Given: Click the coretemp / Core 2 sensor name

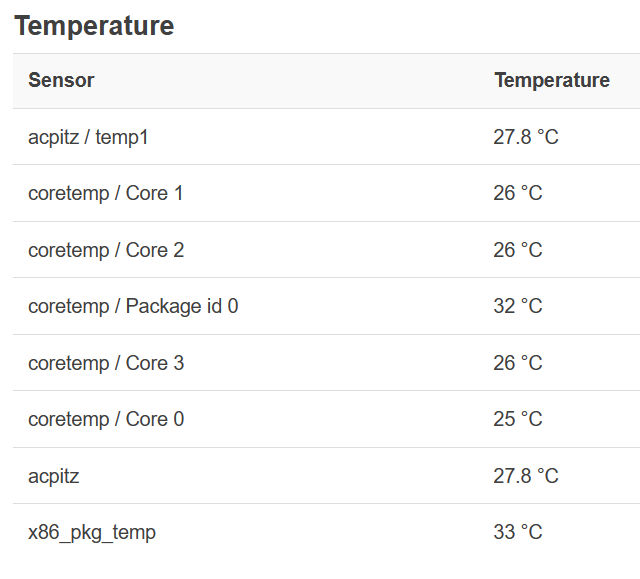Looking at the screenshot, I should (x=105, y=250).
